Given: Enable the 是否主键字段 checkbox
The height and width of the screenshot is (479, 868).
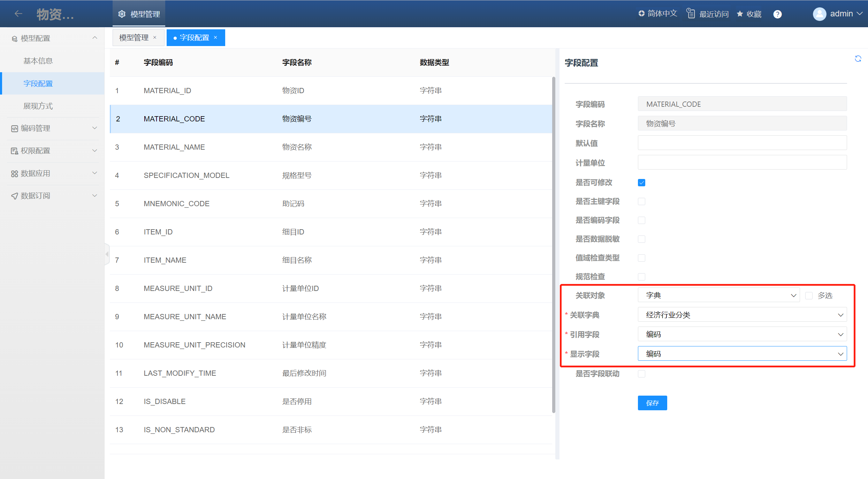Looking at the screenshot, I should pyautogui.click(x=641, y=201).
